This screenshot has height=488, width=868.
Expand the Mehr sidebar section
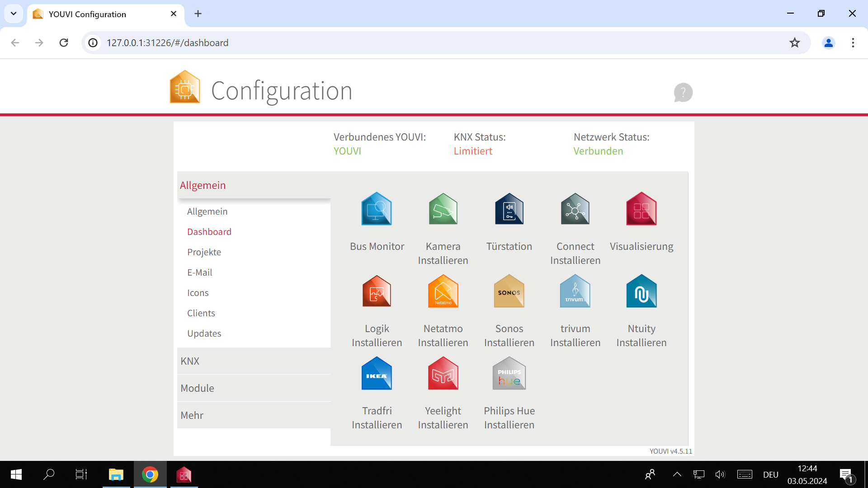254,415
